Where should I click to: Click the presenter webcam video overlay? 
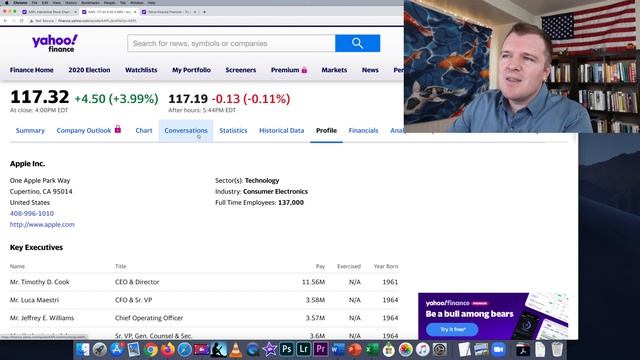(x=522, y=66)
